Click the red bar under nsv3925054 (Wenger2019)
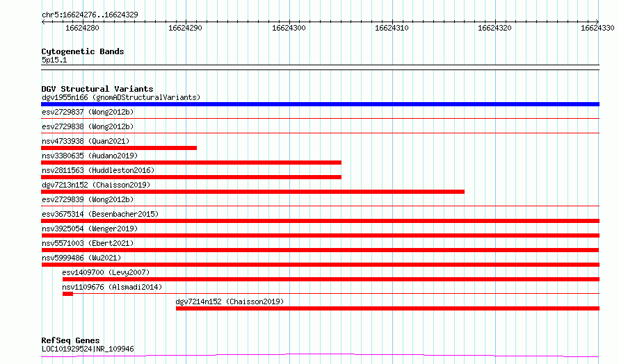The width and height of the screenshot is (619, 364). coord(320,235)
